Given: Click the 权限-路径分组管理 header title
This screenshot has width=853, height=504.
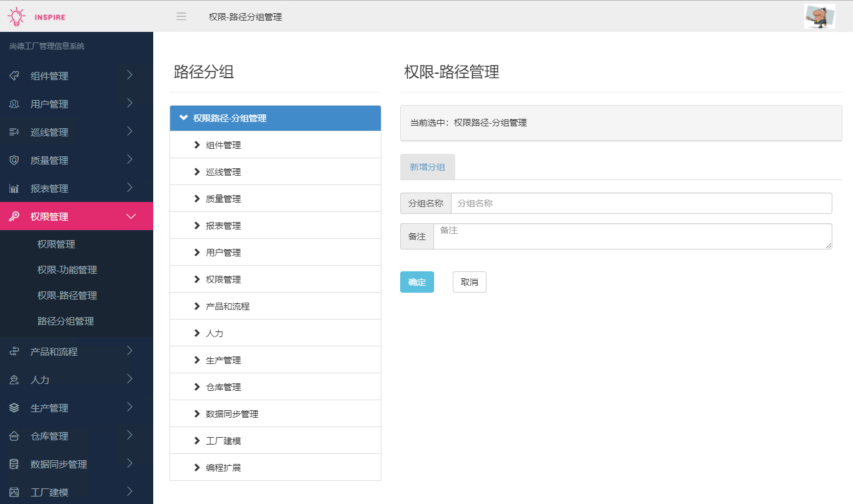Looking at the screenshot, I should 245,17.
